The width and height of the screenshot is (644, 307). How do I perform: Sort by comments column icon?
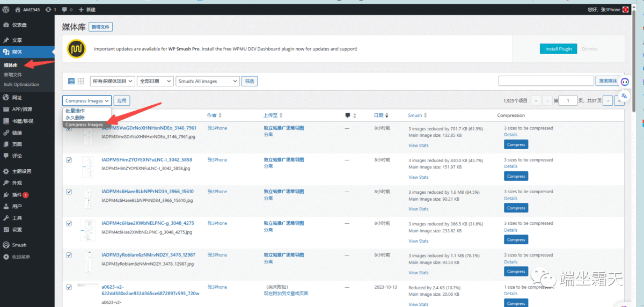(x=348, y=115)
